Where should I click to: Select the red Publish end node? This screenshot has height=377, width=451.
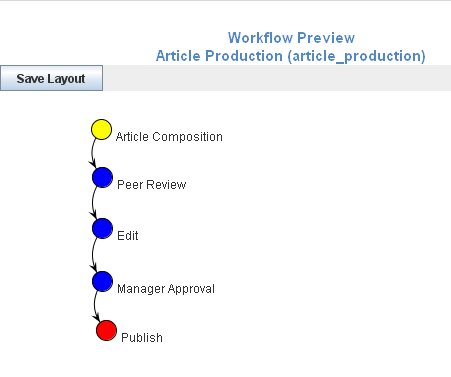[x=106, y=330]
